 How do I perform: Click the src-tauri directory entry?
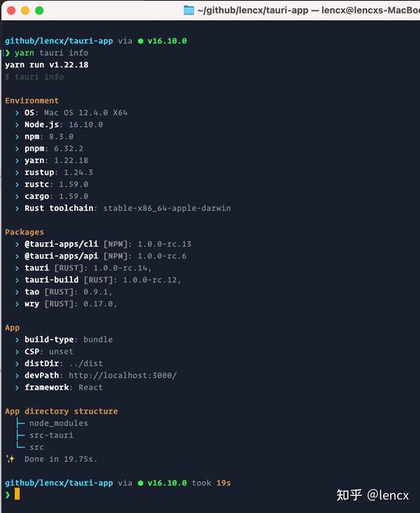[x=51, y=435]
